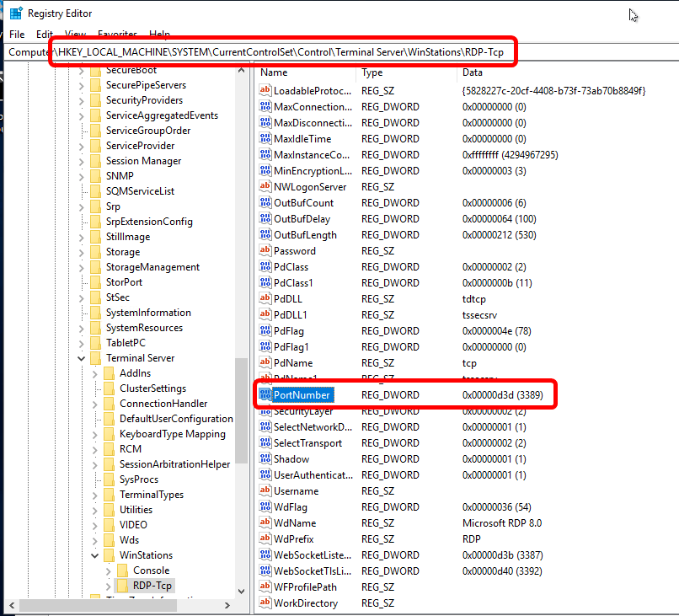Click the Microsoft RDP 8.0 data cell

coord(502,522)
